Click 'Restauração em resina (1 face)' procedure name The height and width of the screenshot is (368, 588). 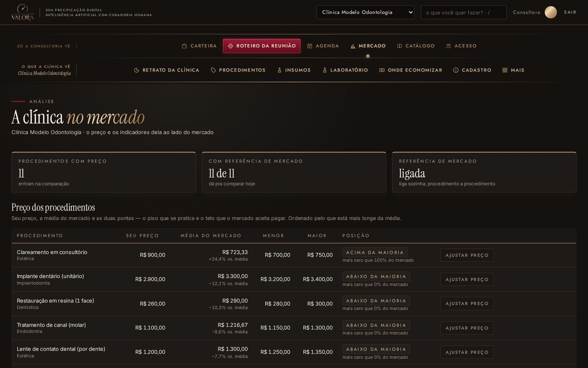click(x=55, y=301)
